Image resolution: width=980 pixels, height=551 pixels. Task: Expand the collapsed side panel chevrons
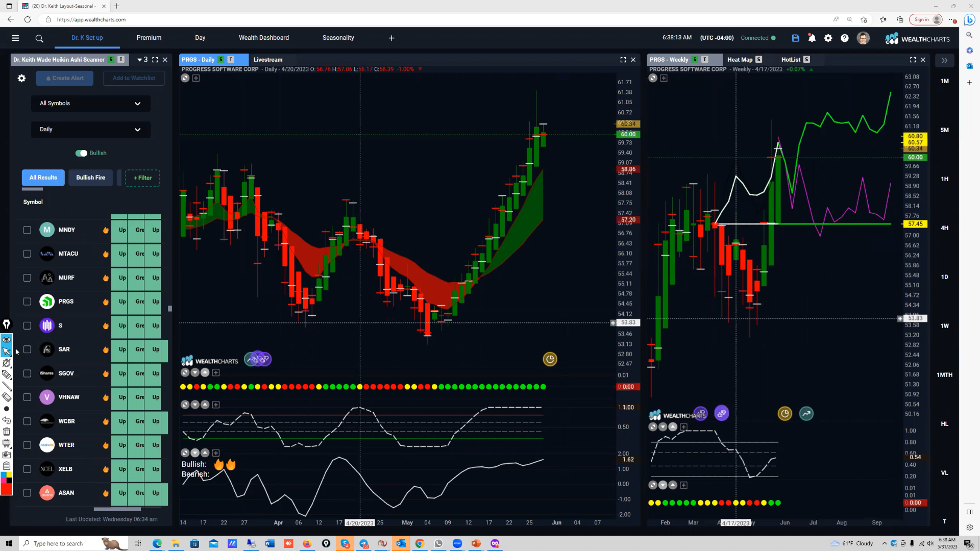(944, 60)
